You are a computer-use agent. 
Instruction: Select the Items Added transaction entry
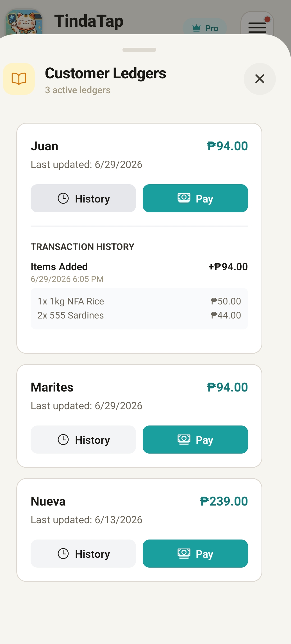(139, 272)
